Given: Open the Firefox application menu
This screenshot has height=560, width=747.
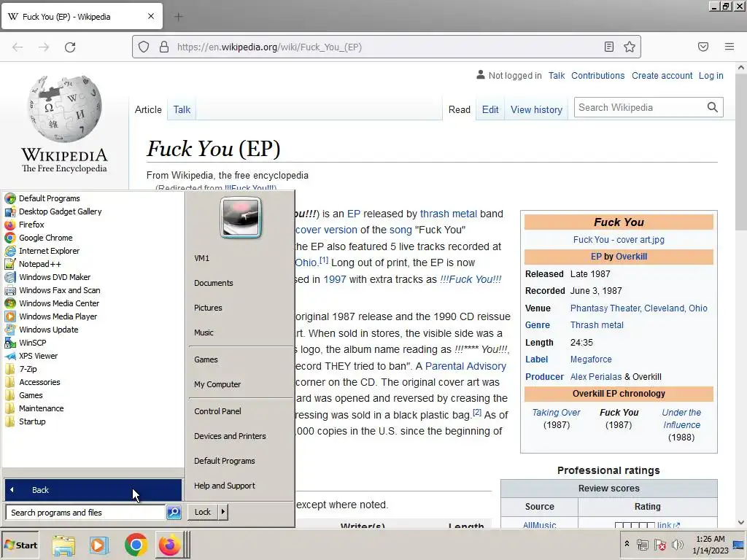Looking at the screenshot, I should click(729, 47).
